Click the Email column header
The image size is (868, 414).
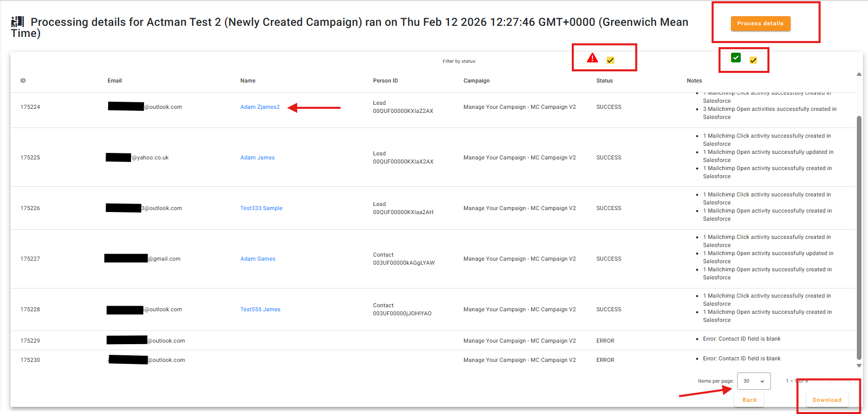pyautogui.click(x=114, y=80)
